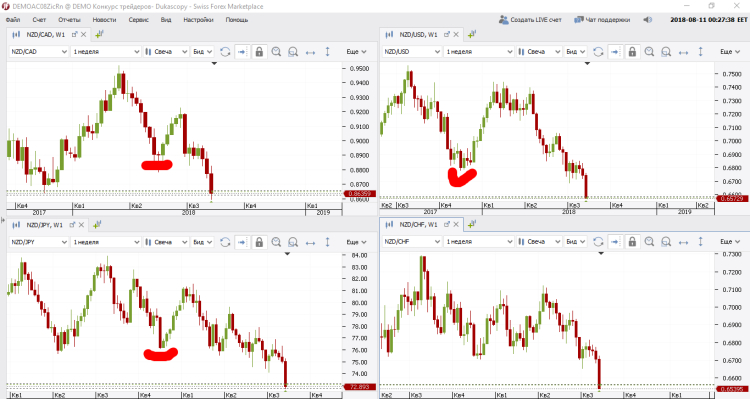Expand the '1 неделя' period dropdown on NZD/USD
This screenshot has height=399, width=750.
(479, 52)
